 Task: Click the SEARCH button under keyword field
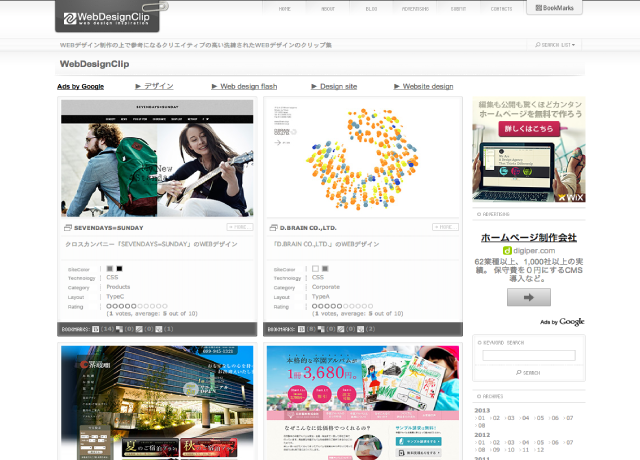click(528, 373)
